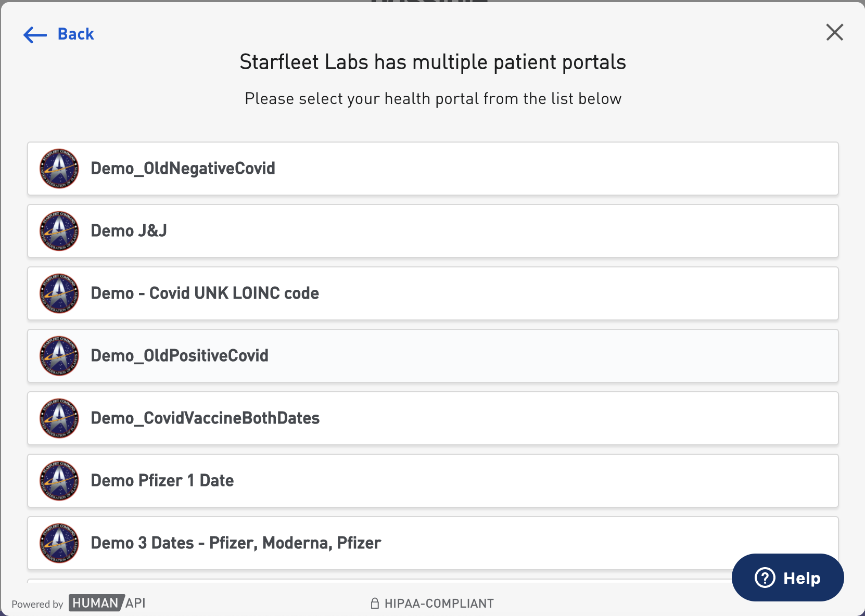Click Starfleet logo beside Demo_OldNegativeCovid
The image size is (865, 616).
[x=59, y=169]
